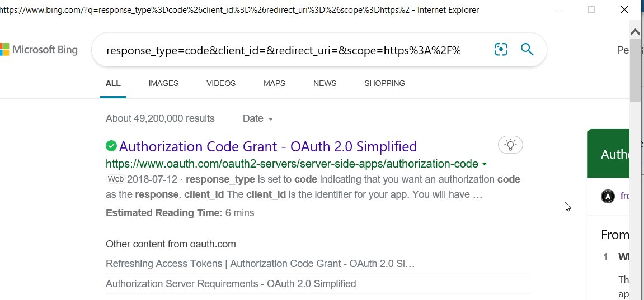644x300 pixels.
Task: Click the scrollbar up arrow
Action: click(635, 32)
